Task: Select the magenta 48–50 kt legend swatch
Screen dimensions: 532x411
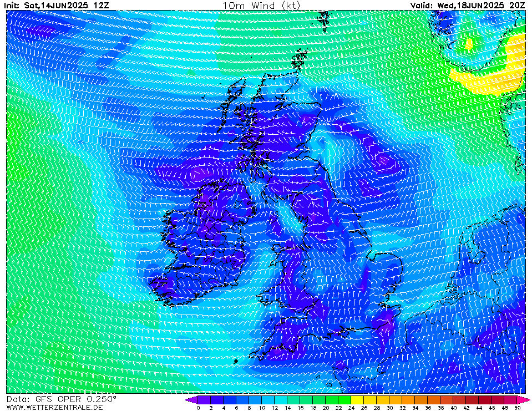Action: pos(511,400)
